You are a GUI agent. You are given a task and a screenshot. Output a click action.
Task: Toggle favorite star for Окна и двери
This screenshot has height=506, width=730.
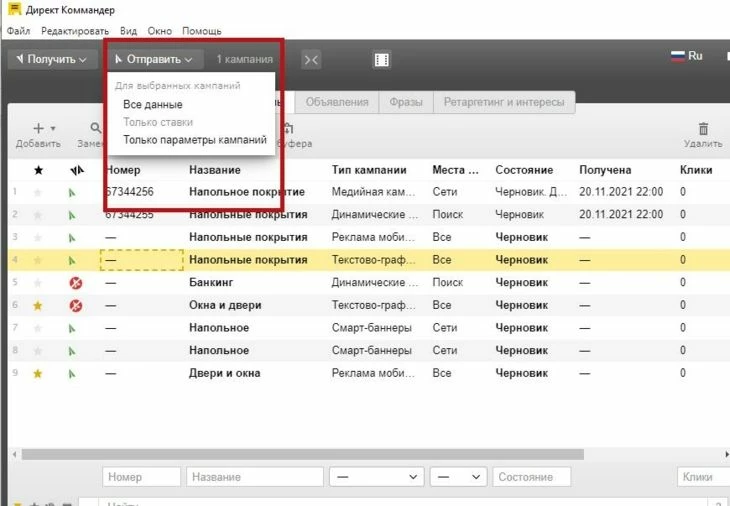coord(38,306)
